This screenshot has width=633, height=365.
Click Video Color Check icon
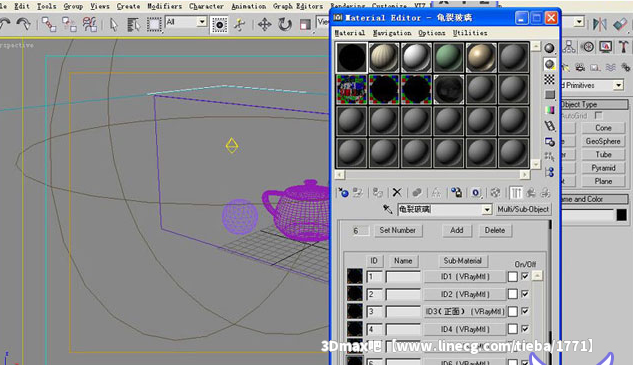(x=549, y=110)
